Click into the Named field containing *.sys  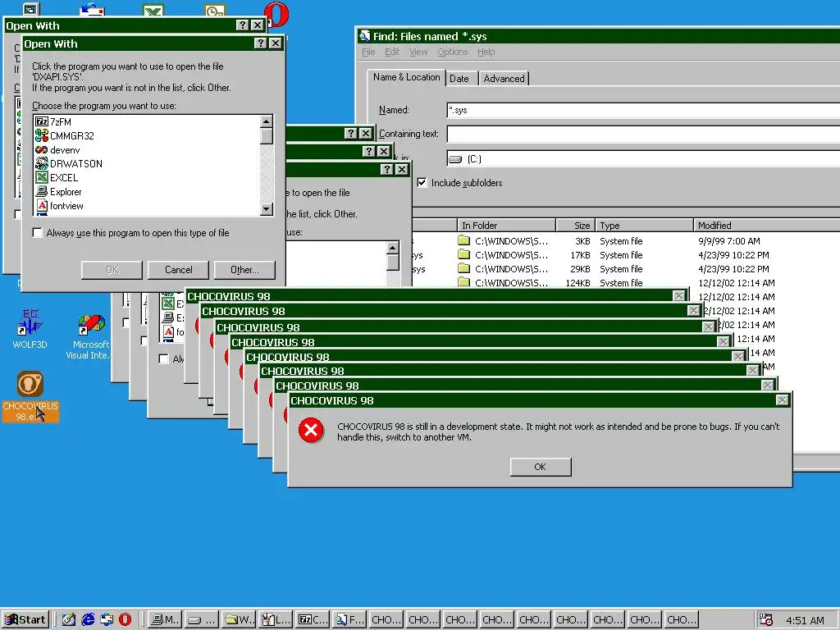tap(643, 110)
